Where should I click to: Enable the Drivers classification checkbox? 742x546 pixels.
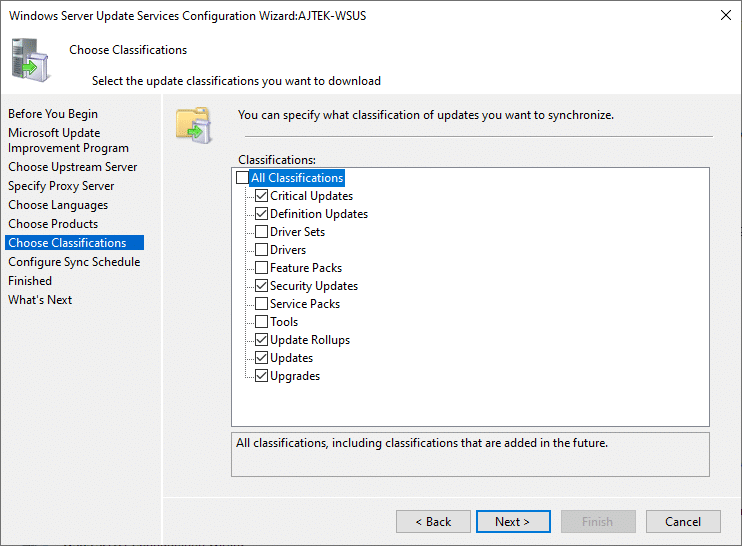coord(261,249)
